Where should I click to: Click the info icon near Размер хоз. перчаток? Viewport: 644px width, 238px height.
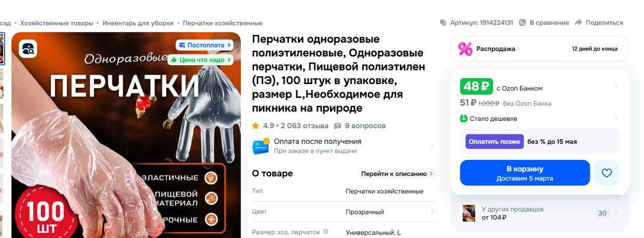click(x=326, y=232)
